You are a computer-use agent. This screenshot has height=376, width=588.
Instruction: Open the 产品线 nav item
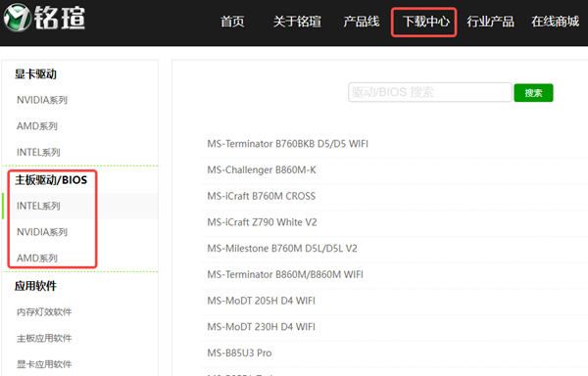361,22
